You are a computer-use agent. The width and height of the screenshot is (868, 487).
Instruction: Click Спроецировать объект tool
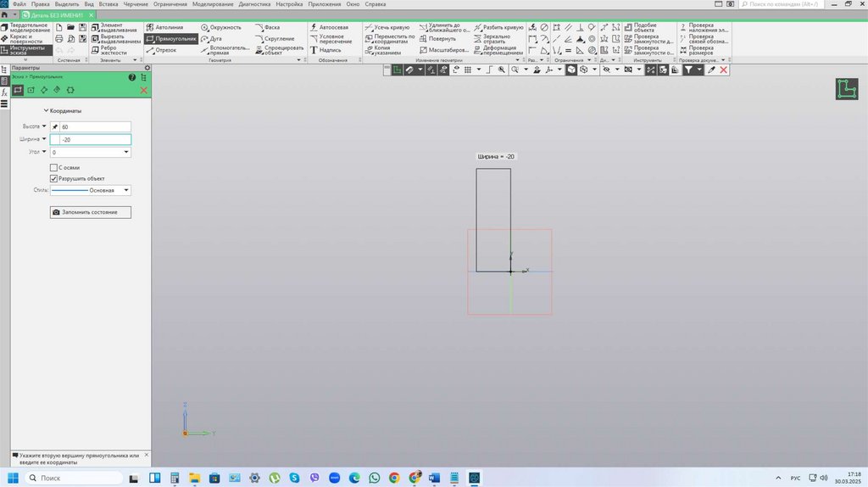click(280, 50)
